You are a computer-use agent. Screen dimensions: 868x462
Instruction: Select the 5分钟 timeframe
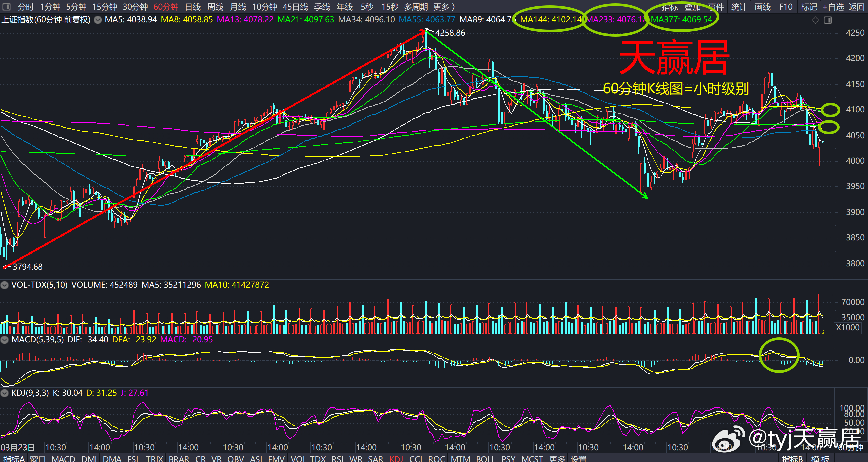pos(76,7)
